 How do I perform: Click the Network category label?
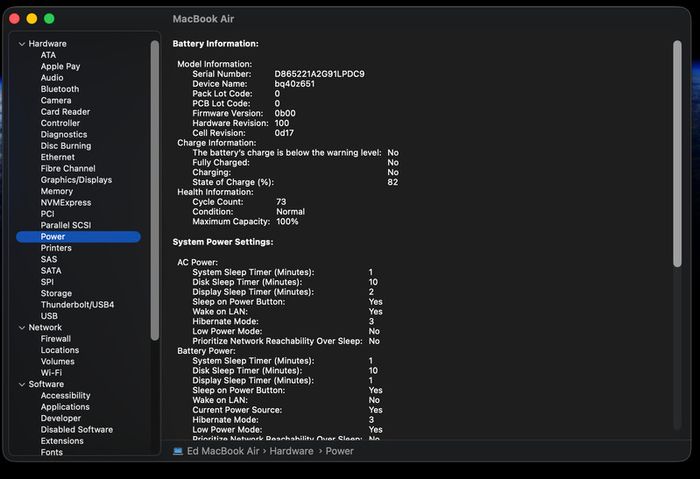pyautogui.click(x=45, y=328)
